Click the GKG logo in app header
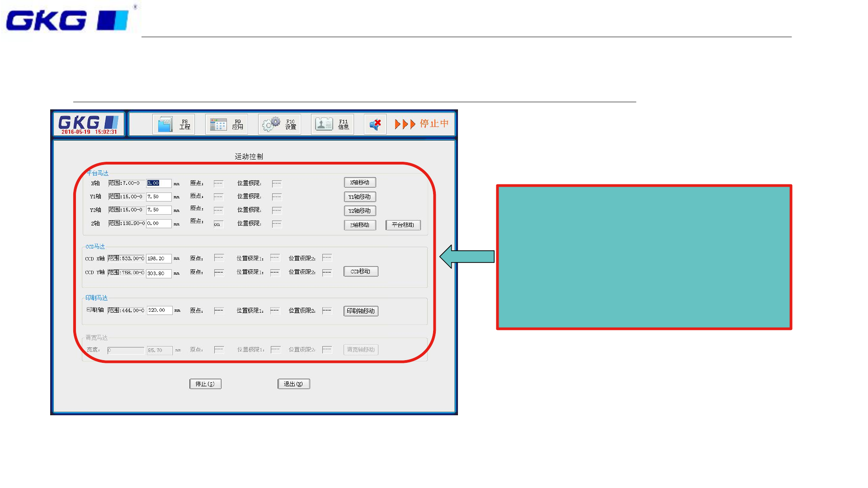The width and height of the screenshot is (868, 488). (89, 122)
